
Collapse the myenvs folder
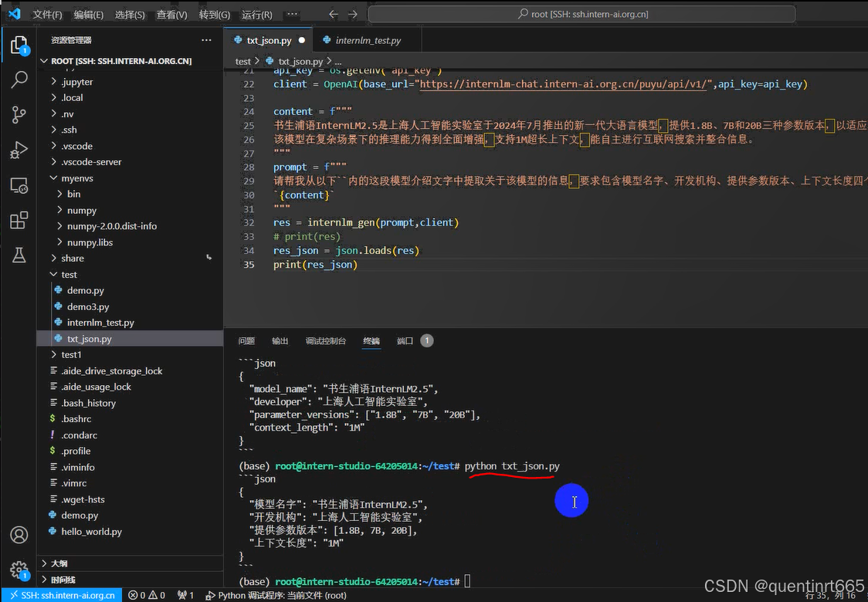77,178
